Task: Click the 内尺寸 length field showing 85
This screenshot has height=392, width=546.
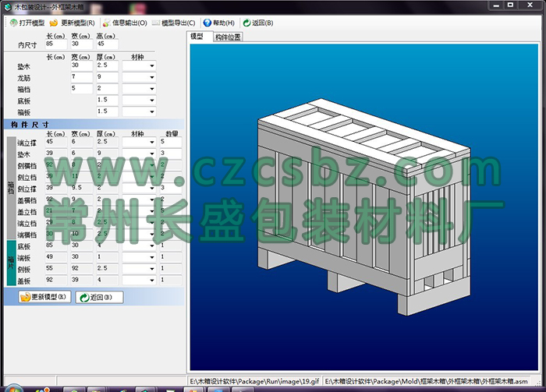Action: coord(56,44)
